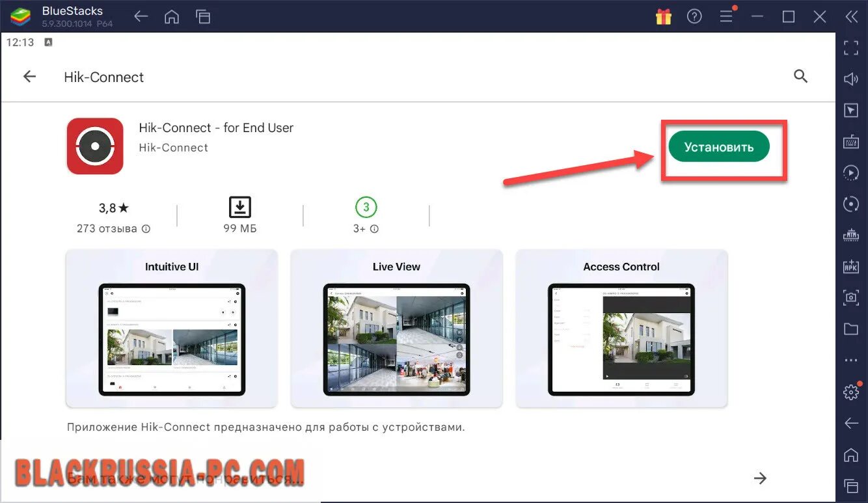Open the Intuitive UI screenshot thumbnail
The image size is (868, 503).
[172, 329]
